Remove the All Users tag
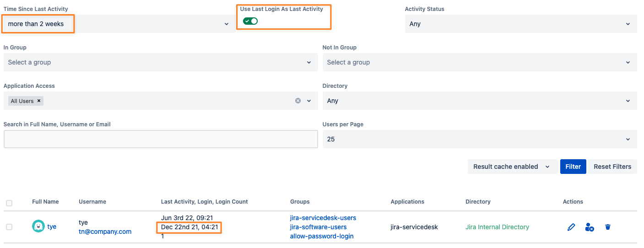Viewport: 644px width, 248px height. pyautogui.click(x=39, y=101)
